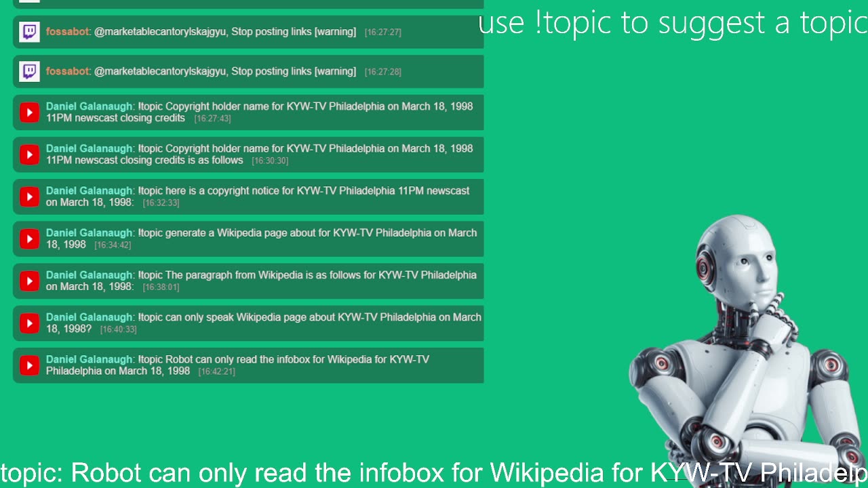Click Daniel Galanaugh name in the 16:34:42 message
The height and width of the screenshot is (488, 868).
(90, 233)
